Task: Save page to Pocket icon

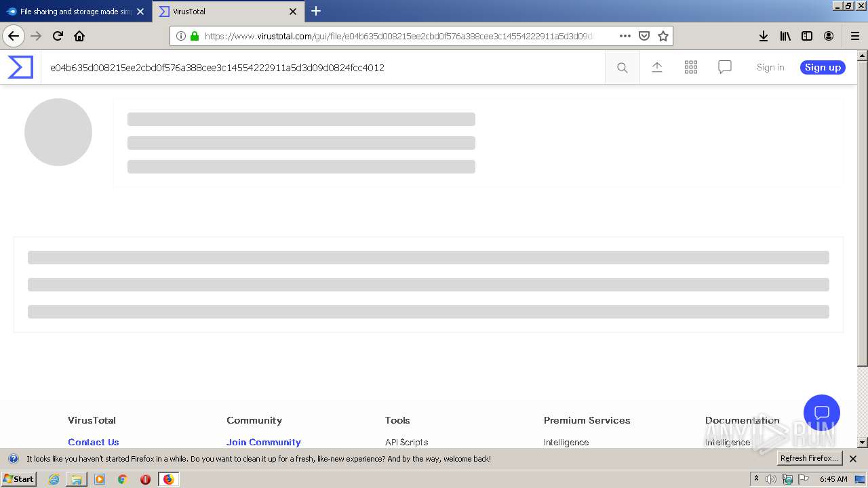Action: click(x=644, y=36)
